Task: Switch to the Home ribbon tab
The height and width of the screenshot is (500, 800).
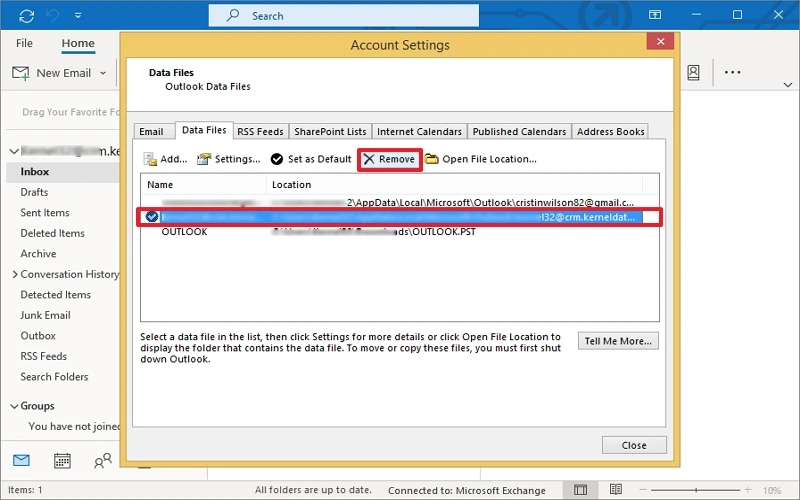Action: pyautogui.click(x=78, y=43)
